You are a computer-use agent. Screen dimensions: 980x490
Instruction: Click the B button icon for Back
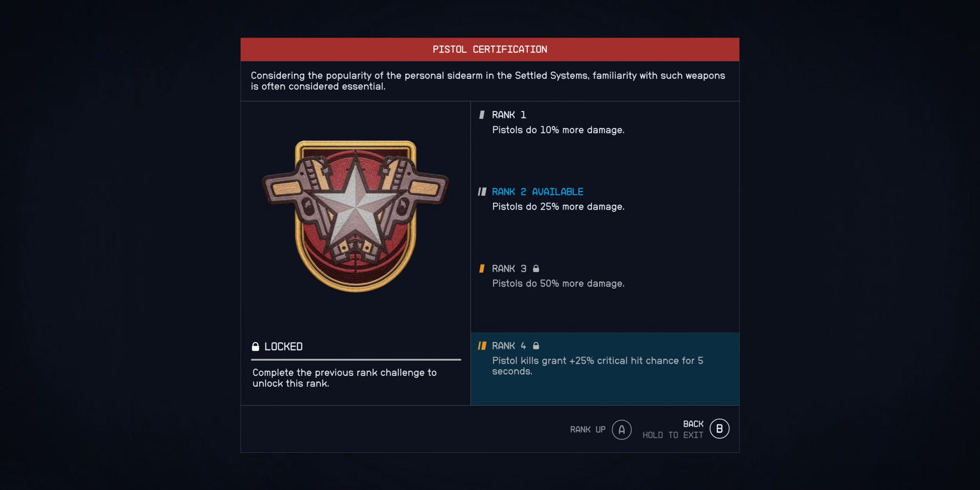tap(719, 429)
